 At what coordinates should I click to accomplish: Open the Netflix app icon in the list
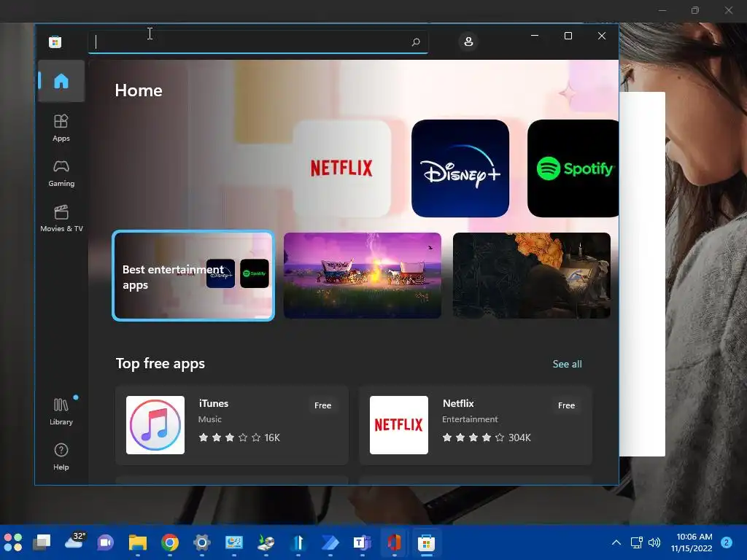[x=399, y=425]
